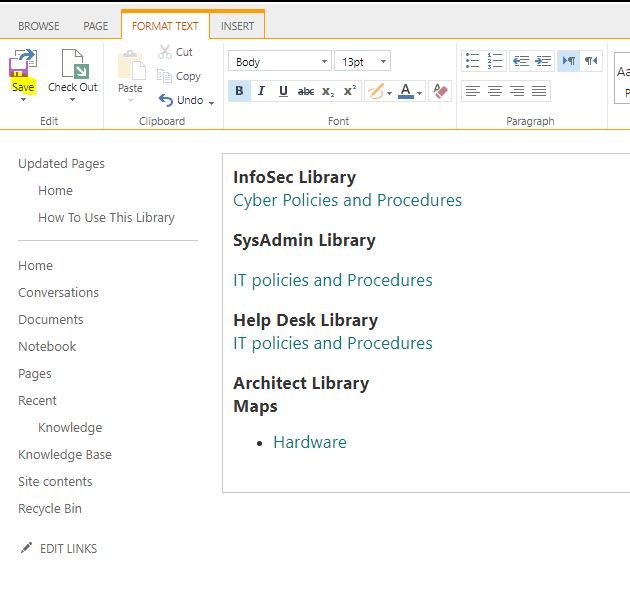Open the Undo dropdown arrow

pos(211,103)
